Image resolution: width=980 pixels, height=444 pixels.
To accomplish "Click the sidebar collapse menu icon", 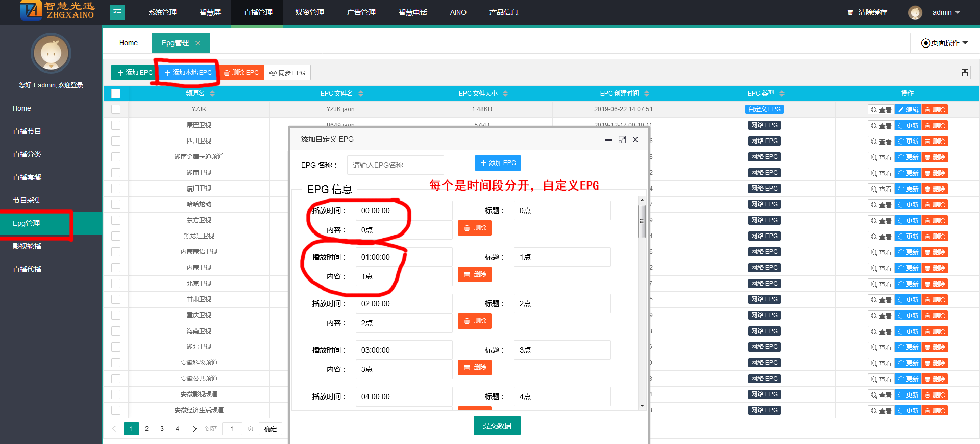I will click(117, 12).
